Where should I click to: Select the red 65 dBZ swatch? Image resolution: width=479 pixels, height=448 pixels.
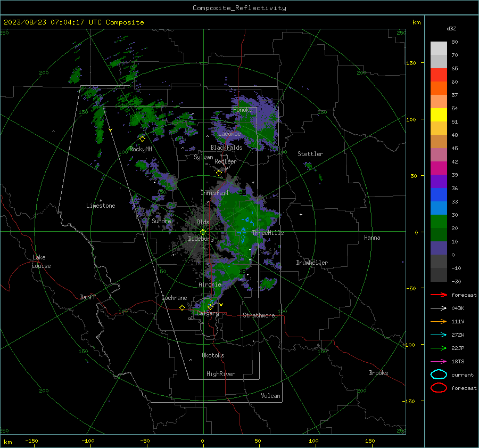click(x=439, y=75)
